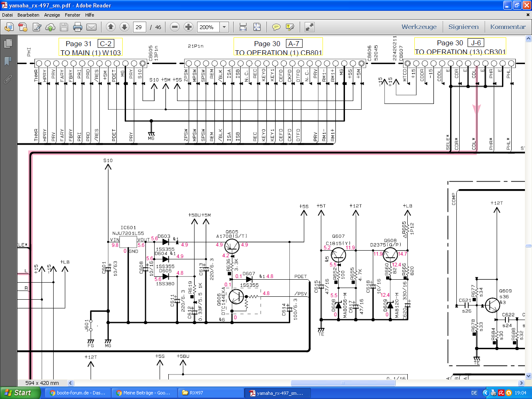
Task: Open the Windows Start button
Action: pyautogui.click(x=20, y=393)
